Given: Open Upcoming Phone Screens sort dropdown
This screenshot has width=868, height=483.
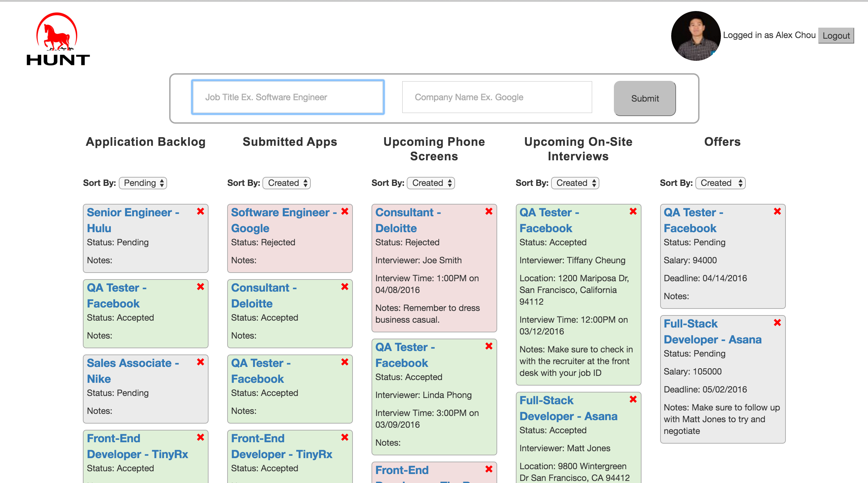Looking at the screenshot, I should pyautogui.click(x=431, y=183).
